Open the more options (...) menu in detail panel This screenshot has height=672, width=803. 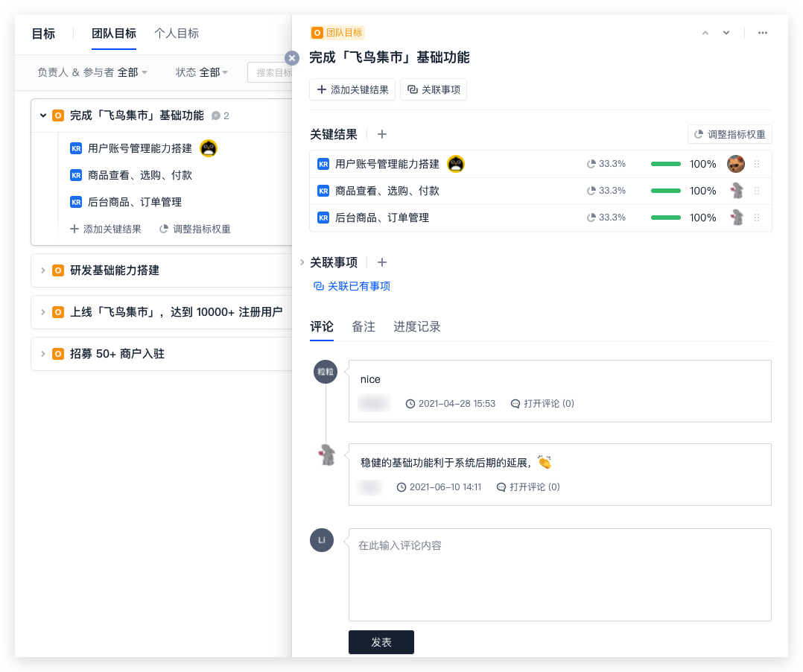pyautogui.click(x=762, y=33)
